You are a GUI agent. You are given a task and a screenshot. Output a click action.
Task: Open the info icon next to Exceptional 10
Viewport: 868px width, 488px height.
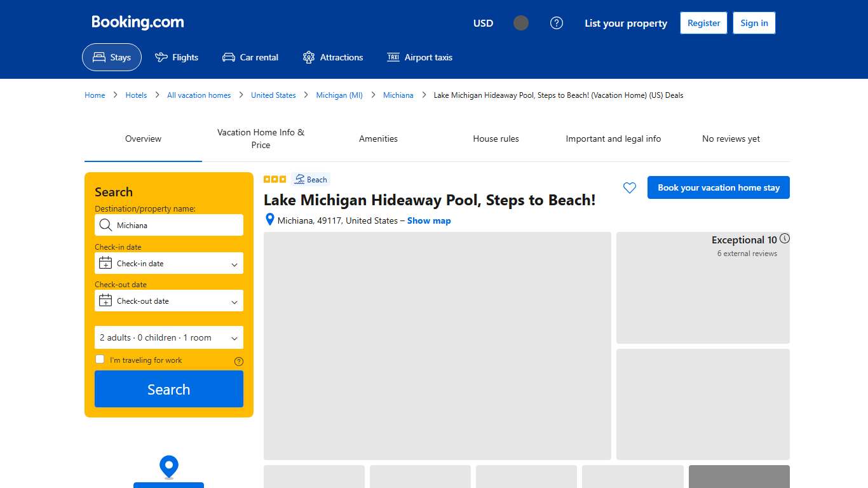785,238
